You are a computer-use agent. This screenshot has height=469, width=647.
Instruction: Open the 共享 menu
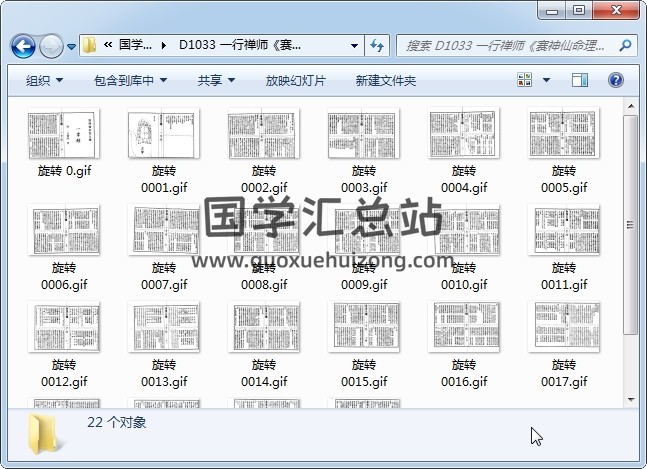pyautogui.click(x=216, y=80)
